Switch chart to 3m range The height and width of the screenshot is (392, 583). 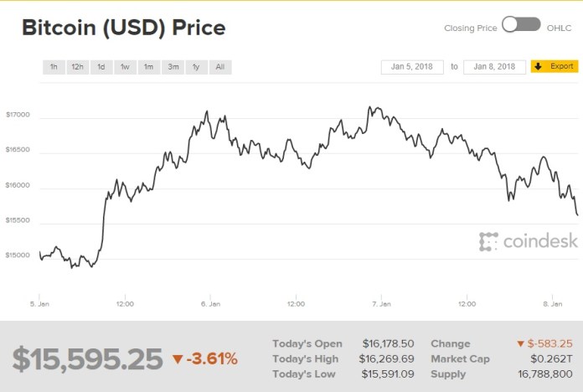(x=173, y=66)
